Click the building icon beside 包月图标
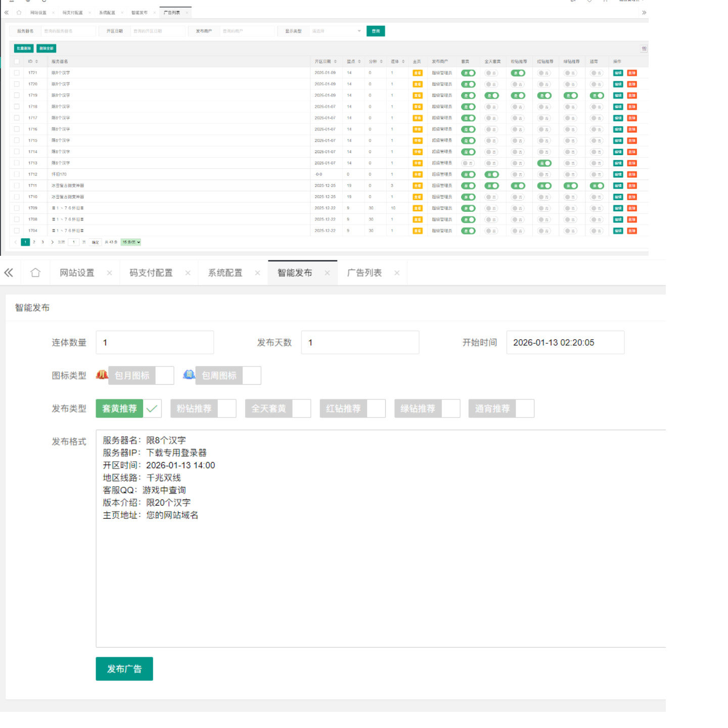Viewport: 728px width, 728px height. pos(102,375)
